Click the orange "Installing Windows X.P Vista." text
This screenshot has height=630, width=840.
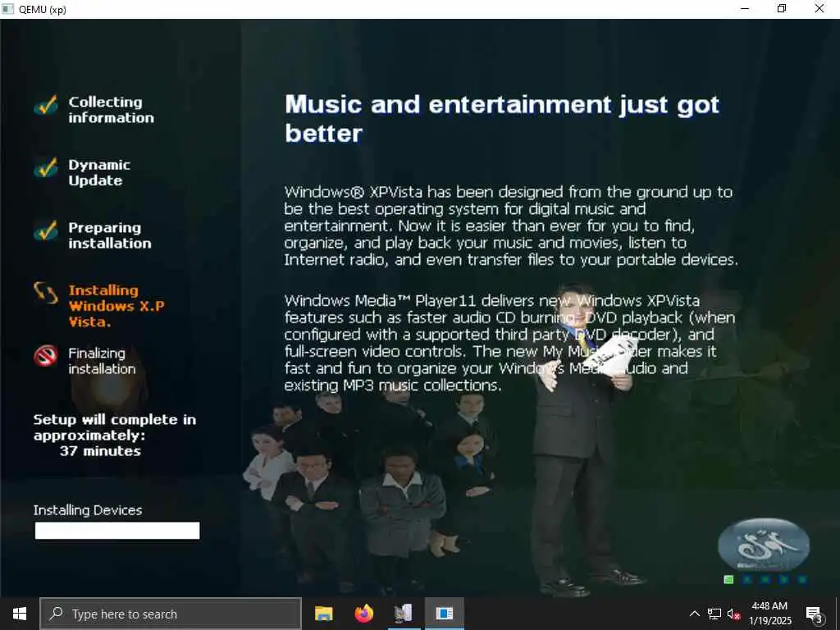[116, 306]
